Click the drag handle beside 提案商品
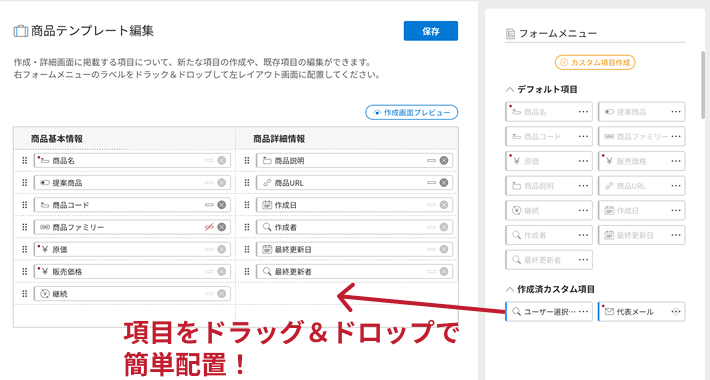This screenshot has width=710, height=380. click(x=24, y=183)
